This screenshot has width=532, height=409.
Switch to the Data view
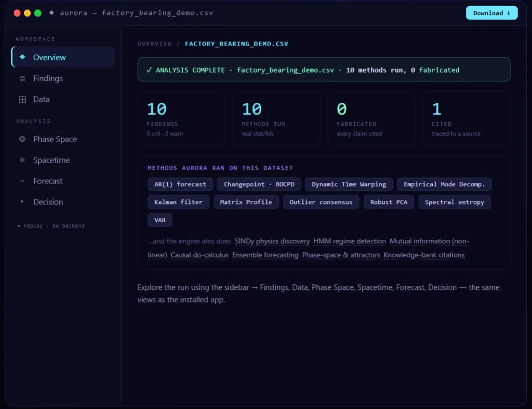[x=63, y=99]
